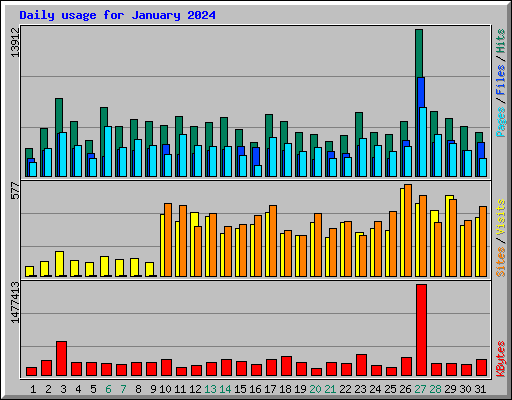Click the red KBytes bar for day 3
Viewport: 512px width, 400px height.
click(x=61, y=359)
